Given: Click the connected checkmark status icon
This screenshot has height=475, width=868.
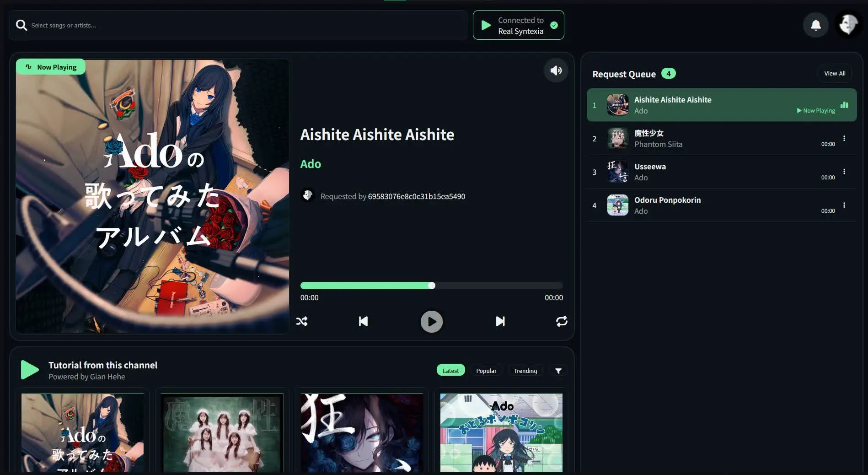Looking at the screenshot, I should coord(554,25).
